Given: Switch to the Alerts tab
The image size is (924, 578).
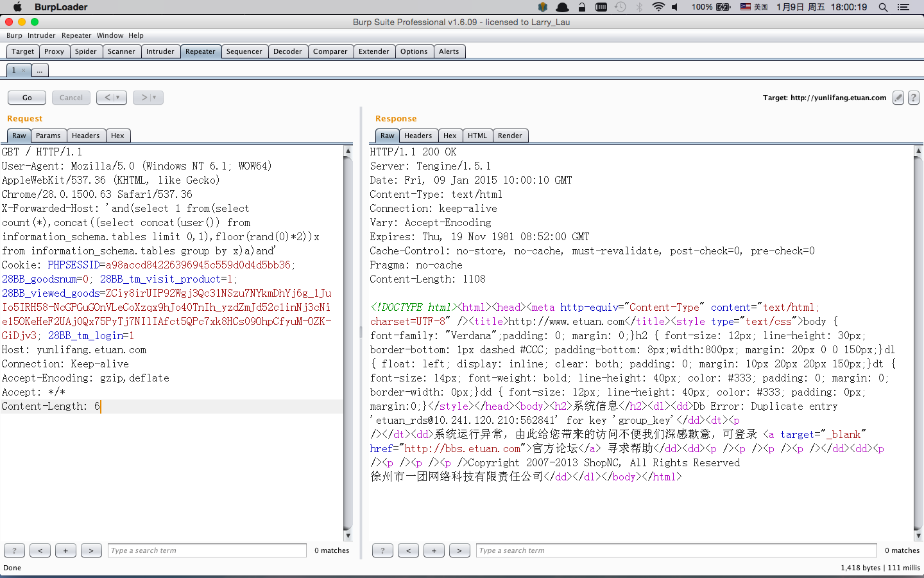Looking at the screenshot, I should pyautogui.click(x=449, y=51).
